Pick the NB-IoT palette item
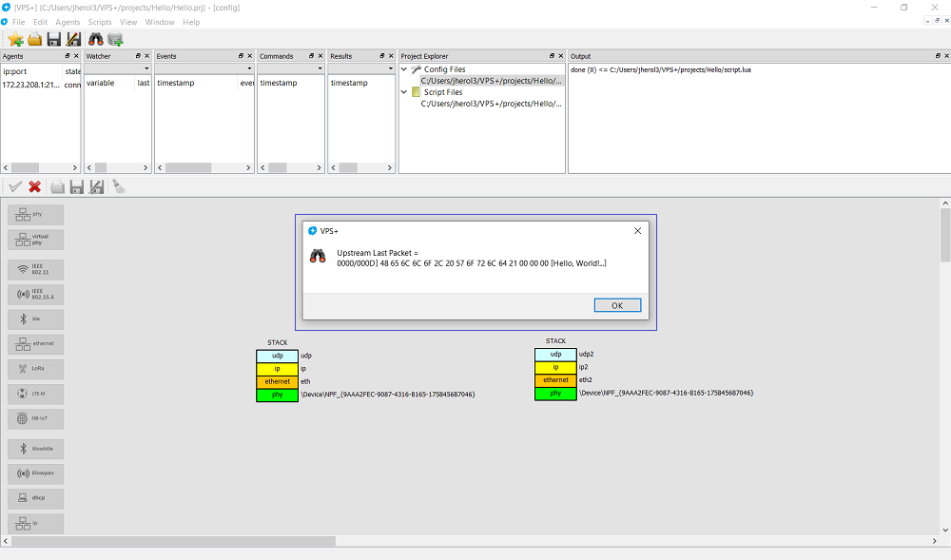This screenshot has height=560, width=951. pyautogui.click(x=35, y=417)
